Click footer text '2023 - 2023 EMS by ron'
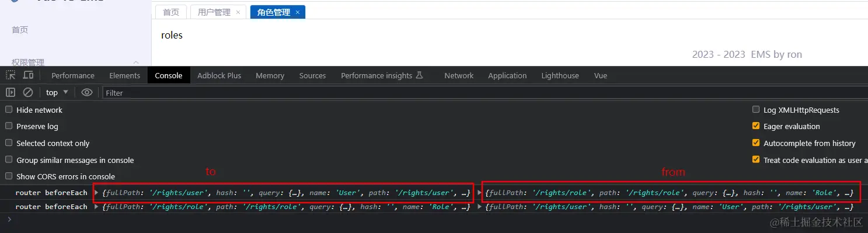Image resolution: width=868 pixels, height=233 pixels. (x=747, y=54)
